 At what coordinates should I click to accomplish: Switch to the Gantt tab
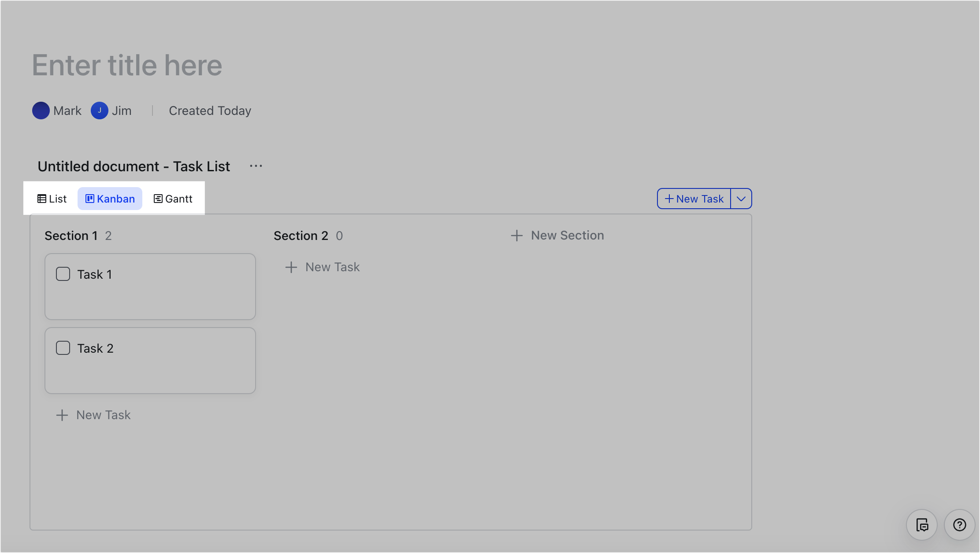(173, 199)
